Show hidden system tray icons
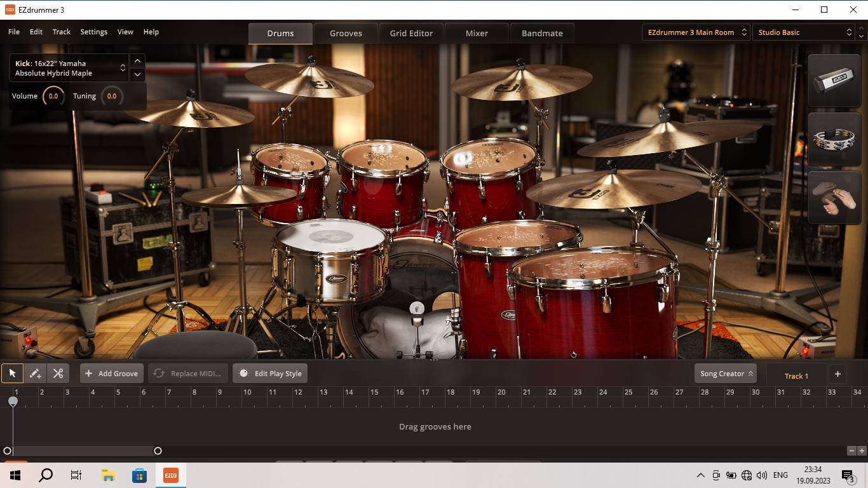The image size is (868, 488). point(701,475)
